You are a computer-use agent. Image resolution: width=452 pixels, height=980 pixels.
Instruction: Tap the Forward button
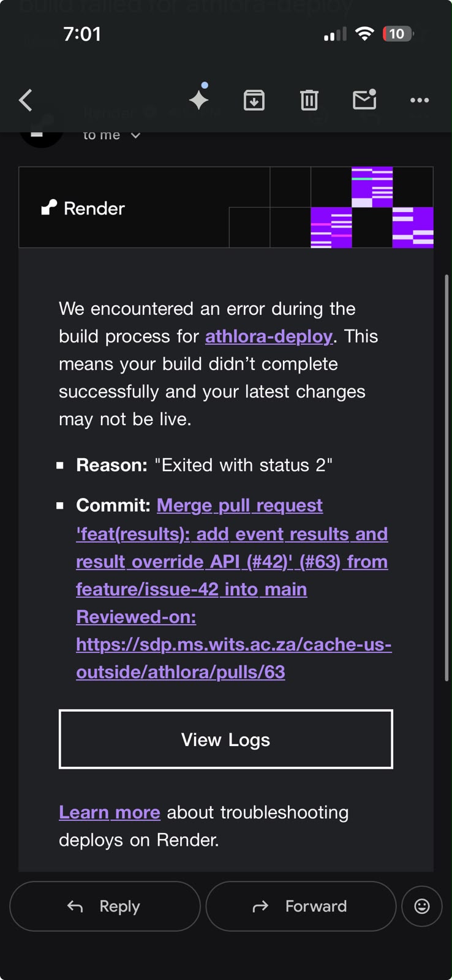click(301, 906)
